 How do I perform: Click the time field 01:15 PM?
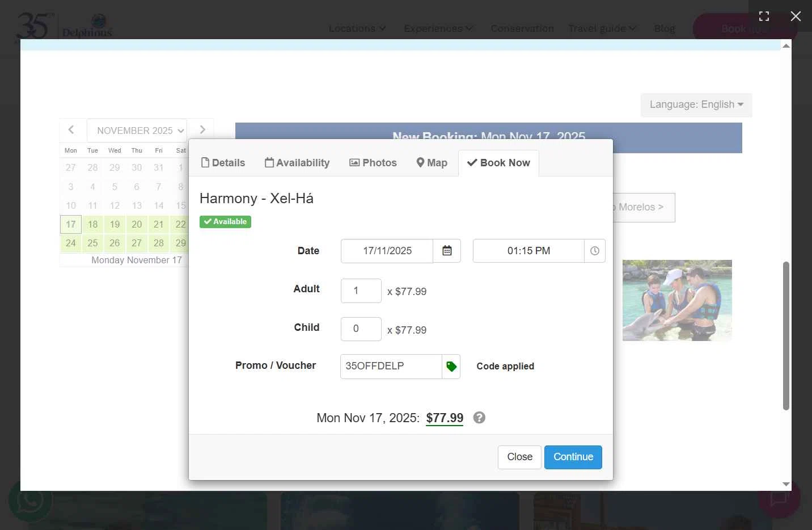(x=528, y=251)
